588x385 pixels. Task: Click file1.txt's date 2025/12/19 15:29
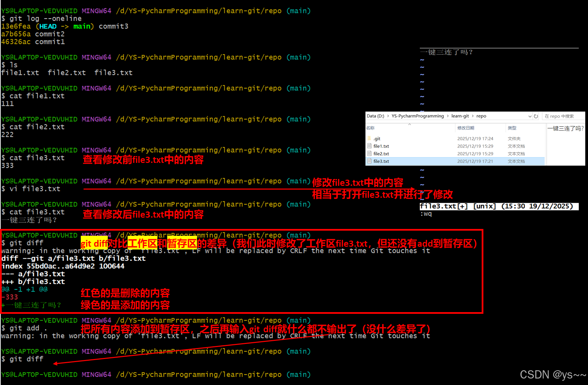pyautogui.click(x=475, y=146)
